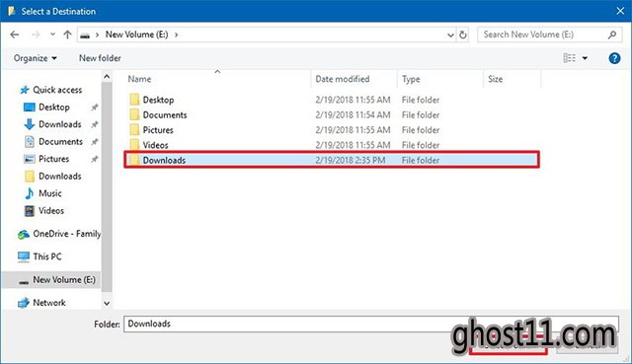
Task: Click the pin icon beside sidebar Documents
Action: click(95, 142)
